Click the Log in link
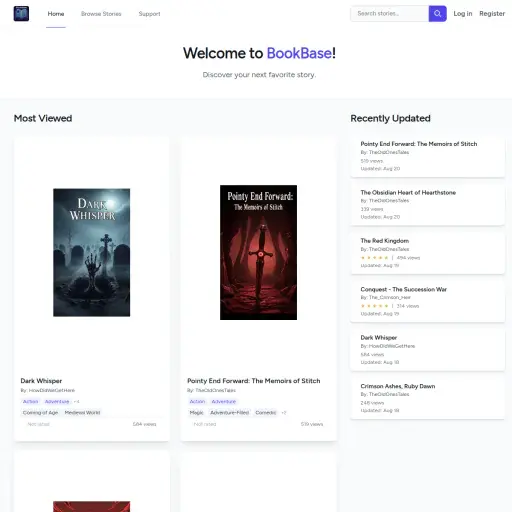The image size is (512, 512). [x=463, y=14]
